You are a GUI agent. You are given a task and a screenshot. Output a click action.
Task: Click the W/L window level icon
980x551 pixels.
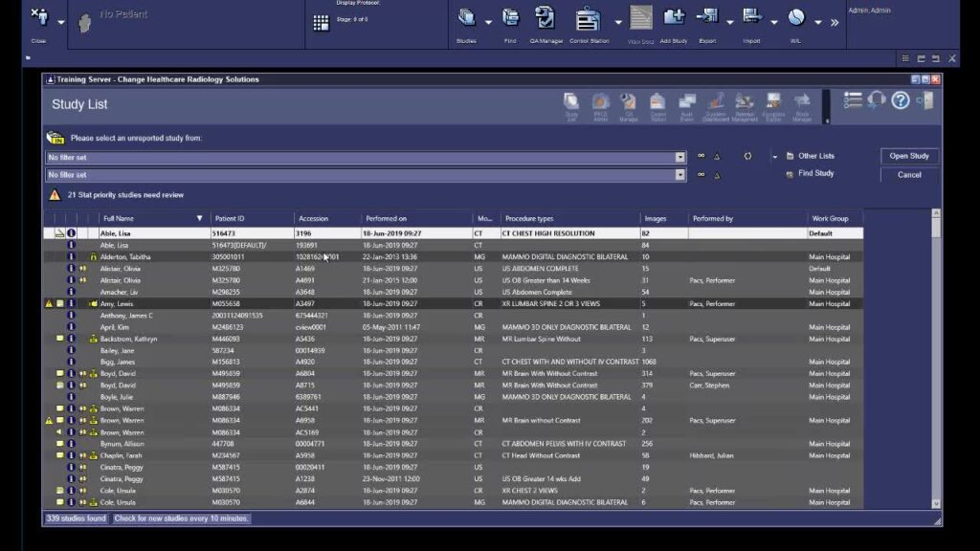(795, 17)
